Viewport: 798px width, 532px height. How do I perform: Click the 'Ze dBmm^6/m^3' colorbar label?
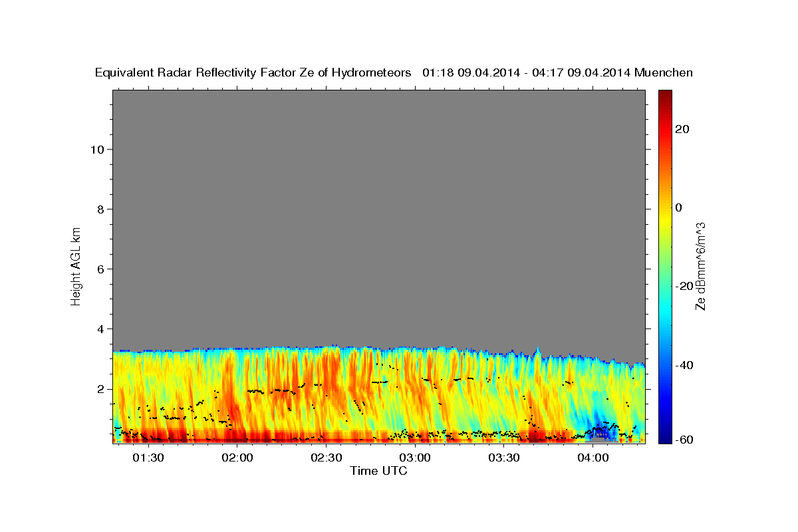click(x=700, y=266)
